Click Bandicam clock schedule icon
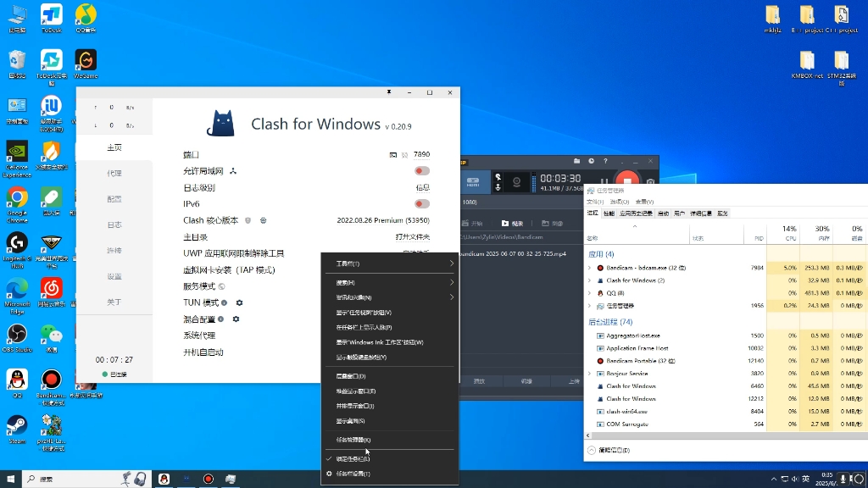This screenshot has height=488, width=868. coord(591,161)
